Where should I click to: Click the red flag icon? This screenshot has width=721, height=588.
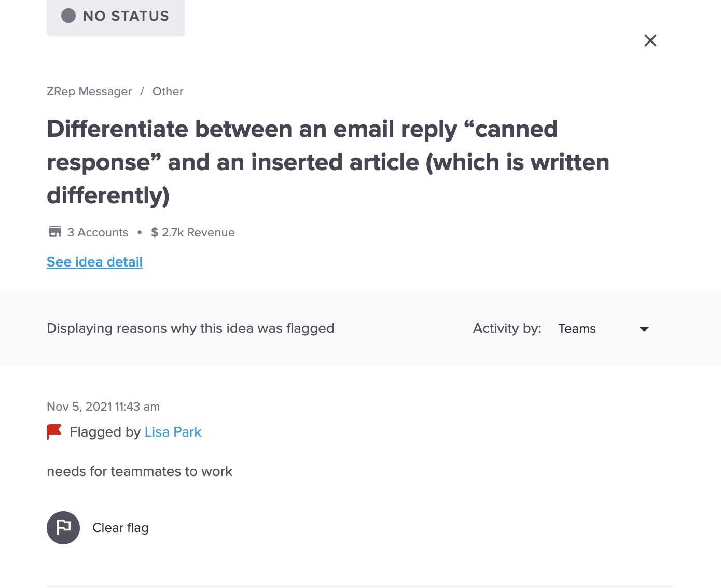coord(54,432)
